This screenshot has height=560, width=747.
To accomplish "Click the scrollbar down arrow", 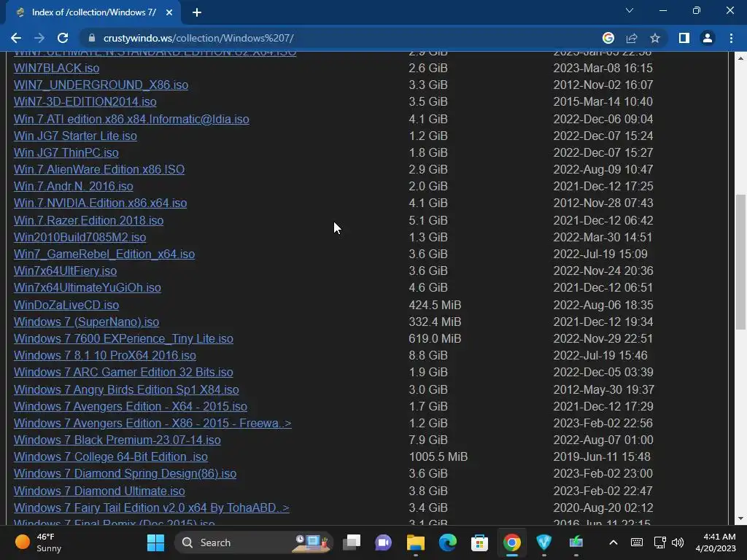I will pyautogui.click(x=740, y=518).
